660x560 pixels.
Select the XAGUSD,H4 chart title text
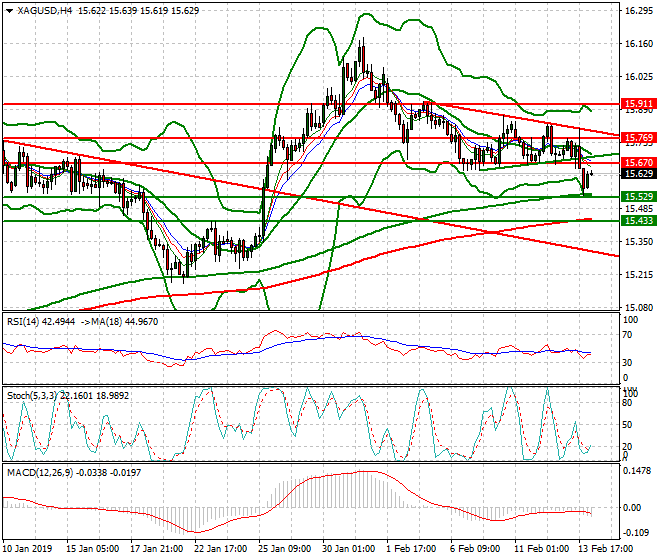[x=45, y=11]
